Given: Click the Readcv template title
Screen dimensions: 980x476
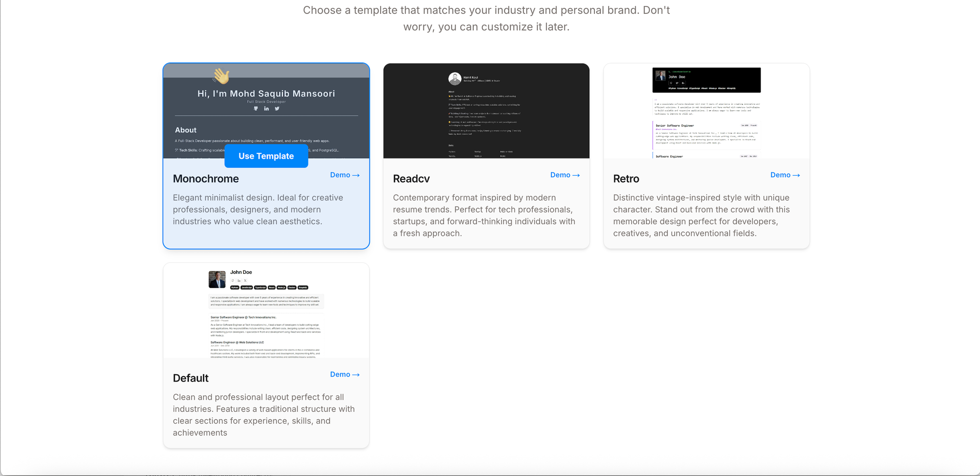Looking at the screenshot, I should [411, 179].
